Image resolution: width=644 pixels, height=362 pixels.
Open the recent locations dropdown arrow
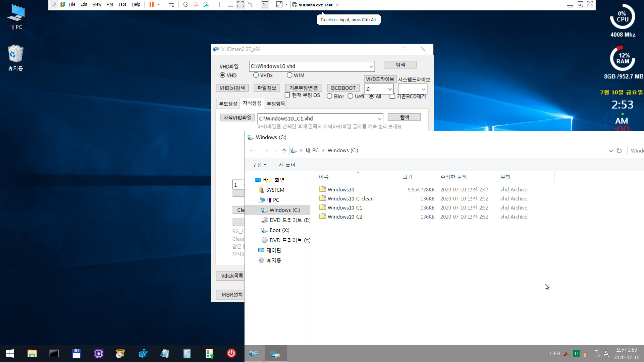275,151
